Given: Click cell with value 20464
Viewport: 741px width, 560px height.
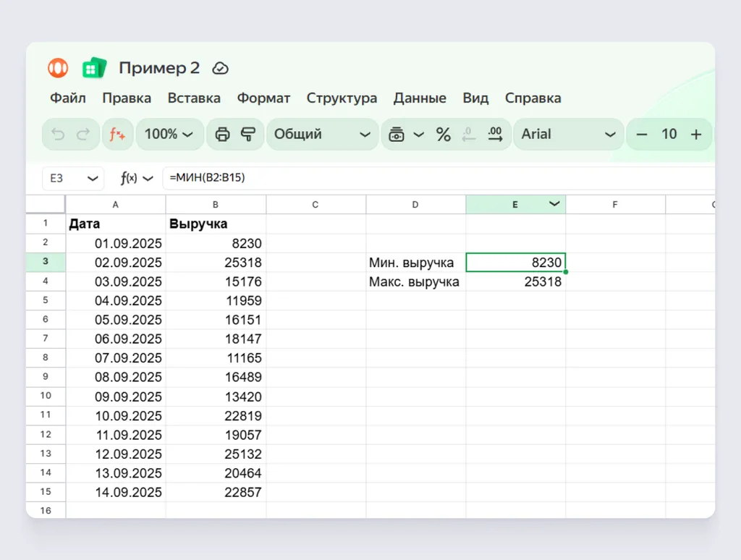Looking at the screenshot, I should pos(216,473).
